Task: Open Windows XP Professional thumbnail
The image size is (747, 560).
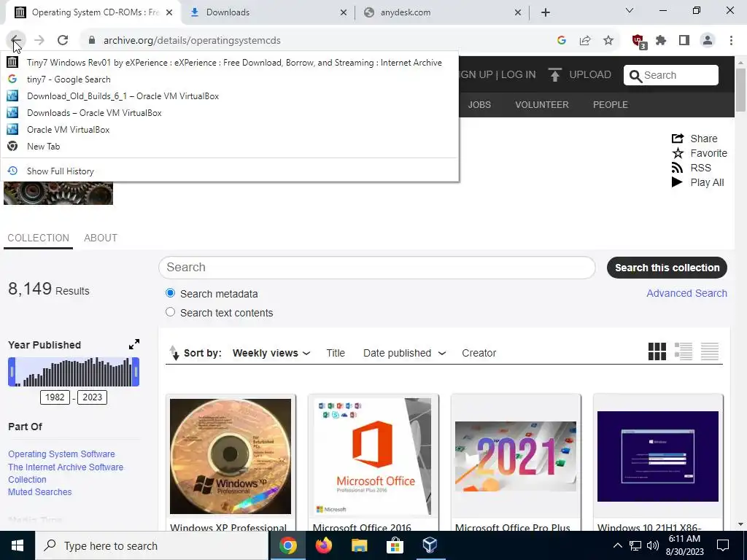Action: (231, 456)
